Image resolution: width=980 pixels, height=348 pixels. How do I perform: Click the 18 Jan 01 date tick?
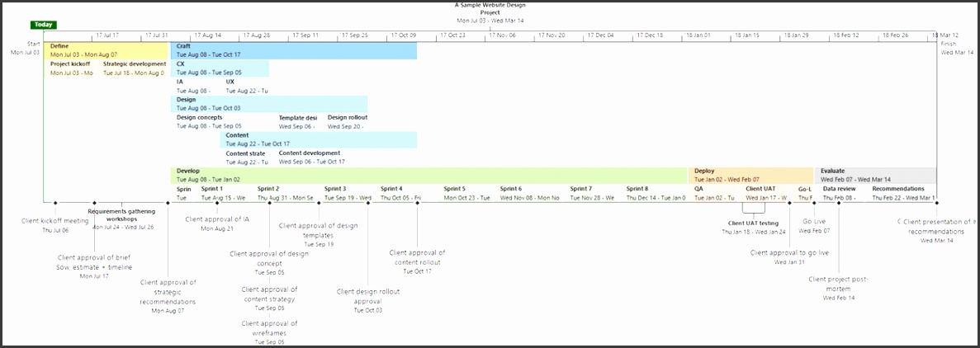coord(697,35)
